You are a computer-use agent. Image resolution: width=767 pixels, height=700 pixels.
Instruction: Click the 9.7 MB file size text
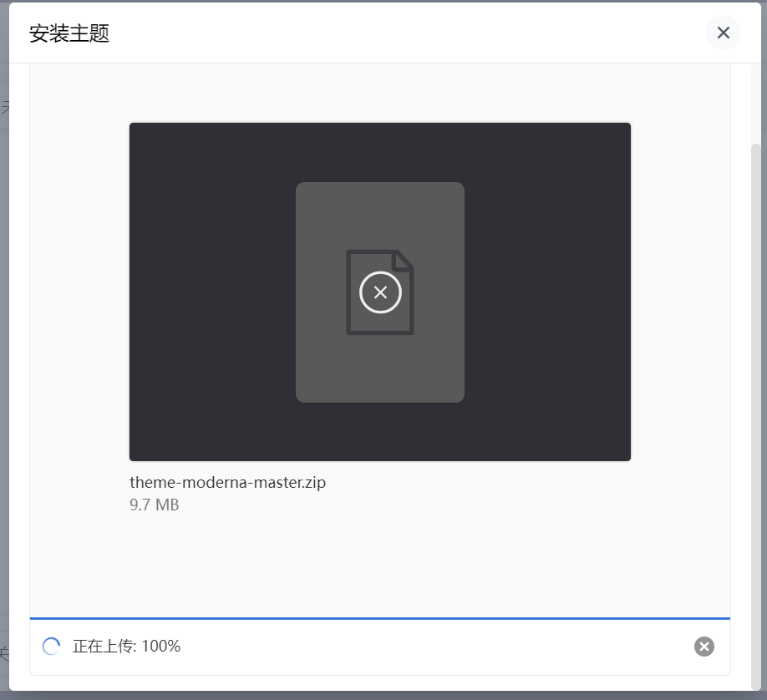[154, 505]
